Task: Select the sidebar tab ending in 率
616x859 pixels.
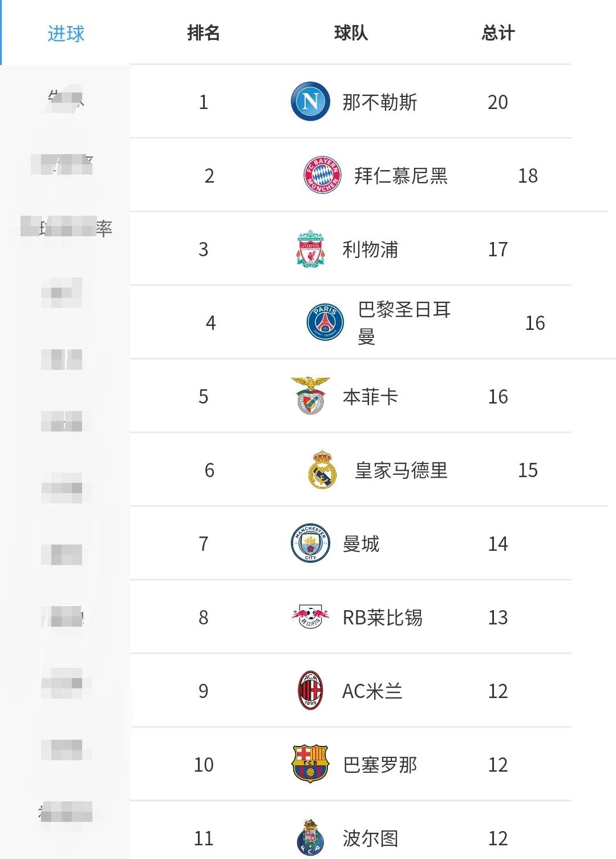Action: coord(66,228)
